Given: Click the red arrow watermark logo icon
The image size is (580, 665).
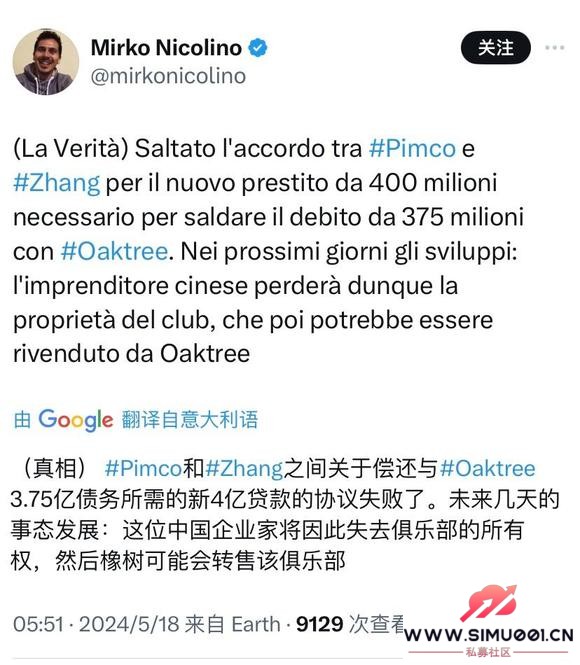Looking at the screenshot, I should point(489,603).
